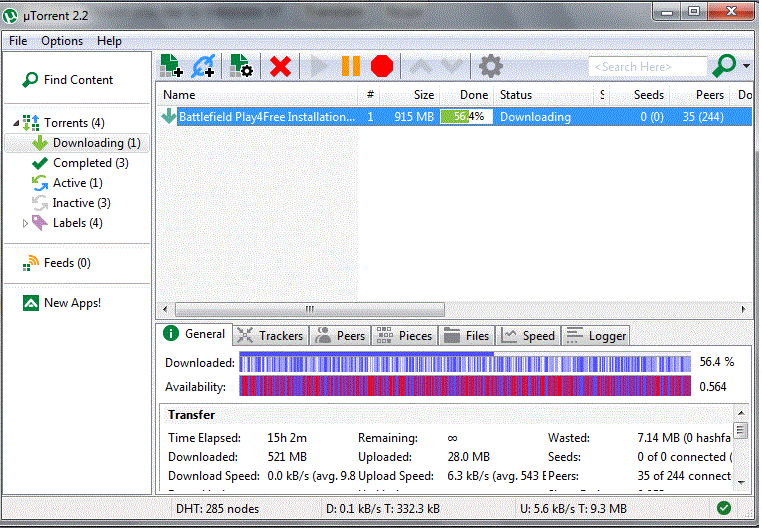Click the green search magnifier icon
Screen dimensions: 762x528
coord(723,66)
